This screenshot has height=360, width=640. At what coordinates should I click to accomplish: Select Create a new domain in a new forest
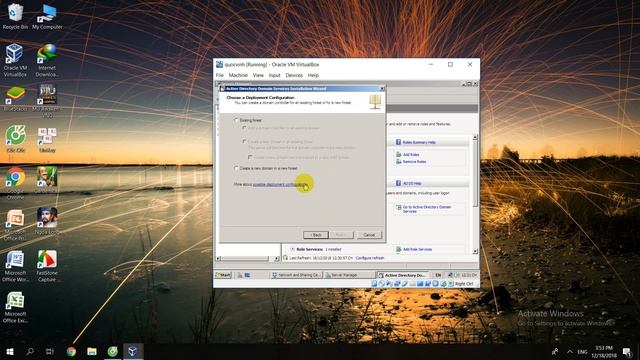236,168
